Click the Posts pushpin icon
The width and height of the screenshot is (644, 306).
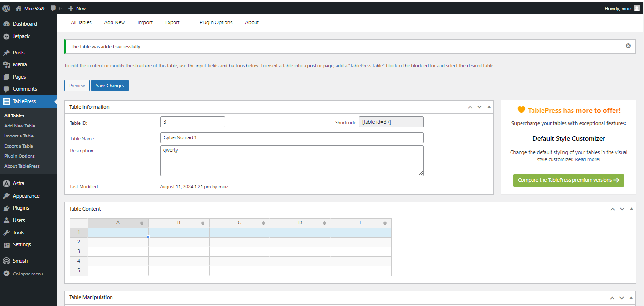tap(6, 53)
